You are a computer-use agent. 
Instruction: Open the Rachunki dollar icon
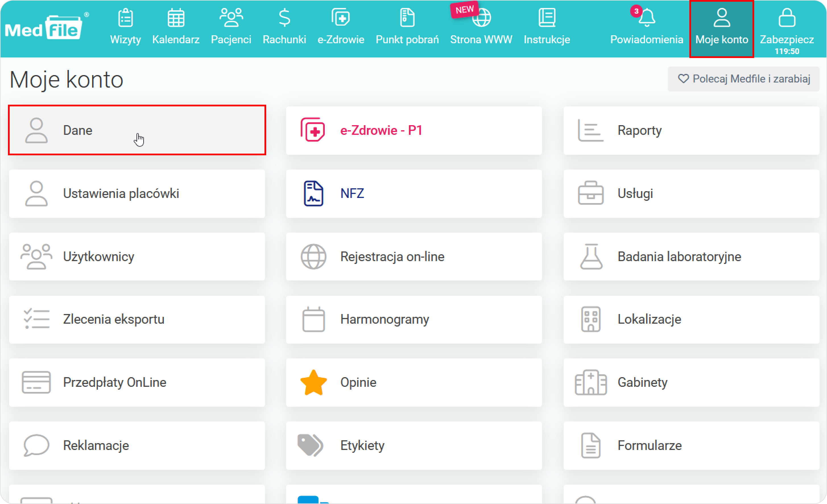[284, 17]
